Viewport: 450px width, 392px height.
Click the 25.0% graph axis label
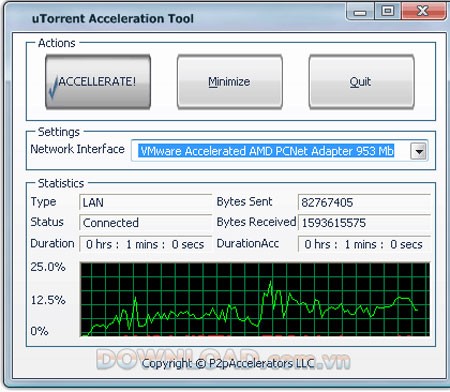[x=48, y=267]
